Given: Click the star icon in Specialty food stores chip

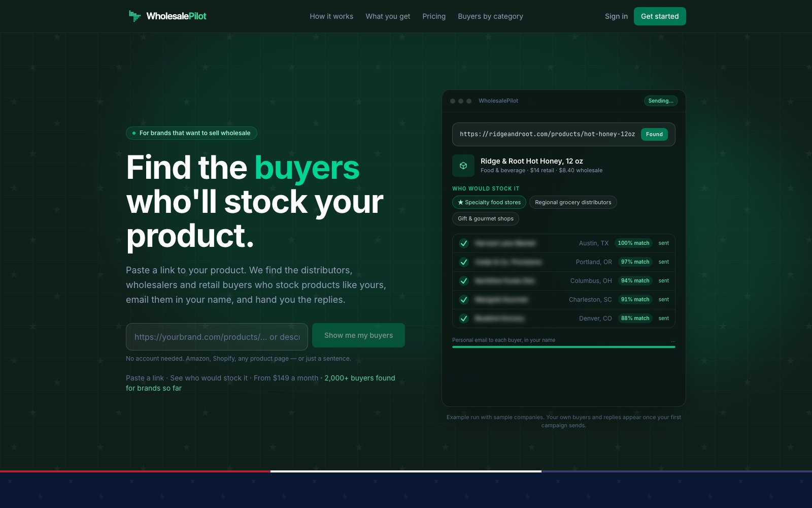Looking at the screenshot, I should point(461,202).
